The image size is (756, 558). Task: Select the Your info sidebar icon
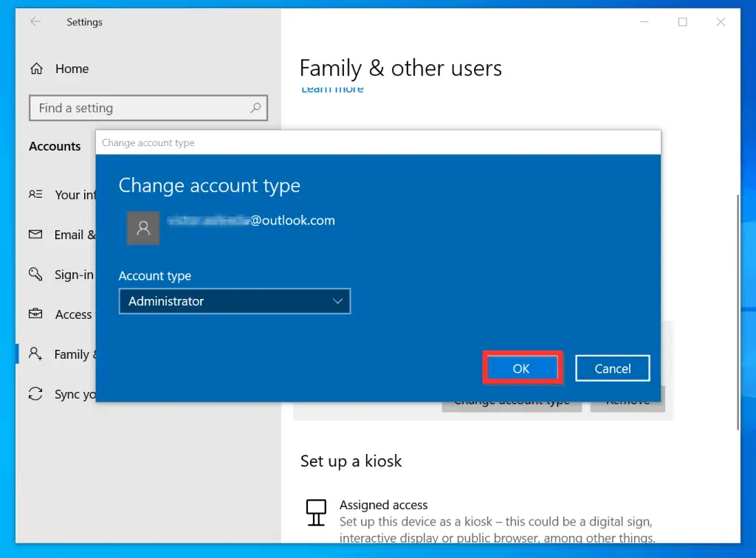36,195
